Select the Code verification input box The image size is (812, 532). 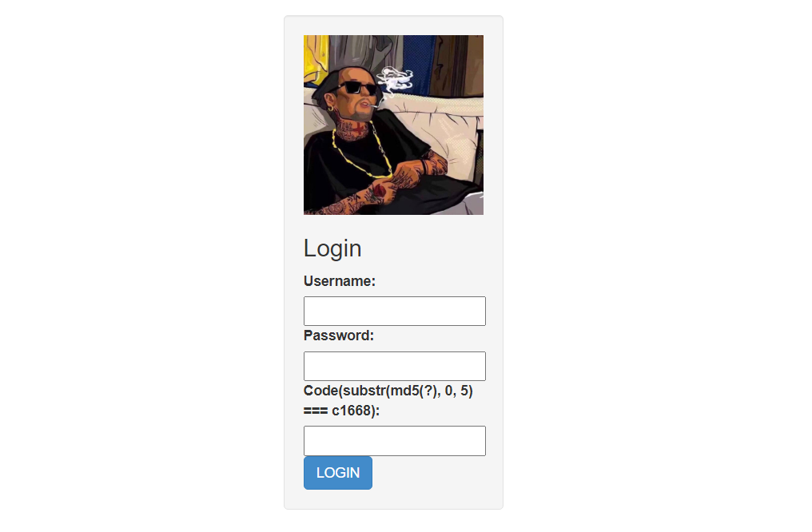point(394,441)
